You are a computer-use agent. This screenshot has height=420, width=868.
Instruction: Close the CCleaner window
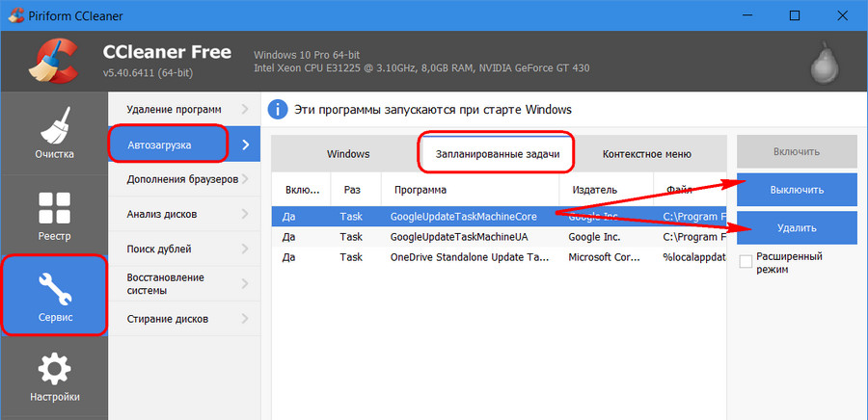point(843,16)
